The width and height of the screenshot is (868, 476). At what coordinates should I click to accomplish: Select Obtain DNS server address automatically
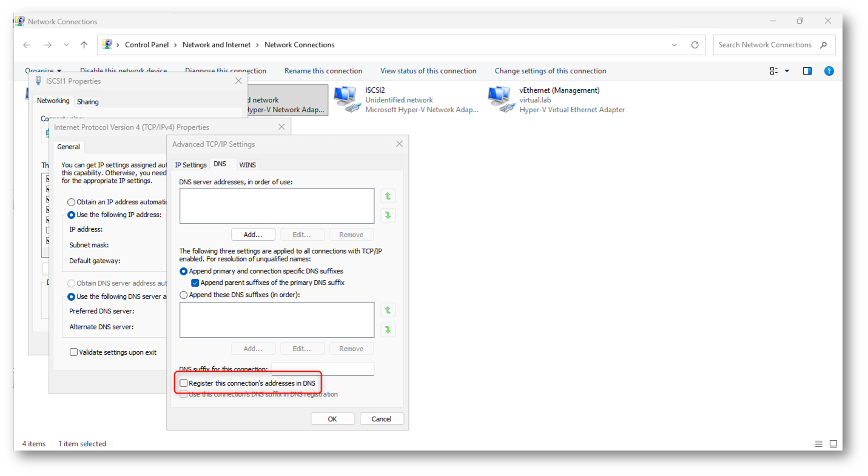tap(72, 283)
